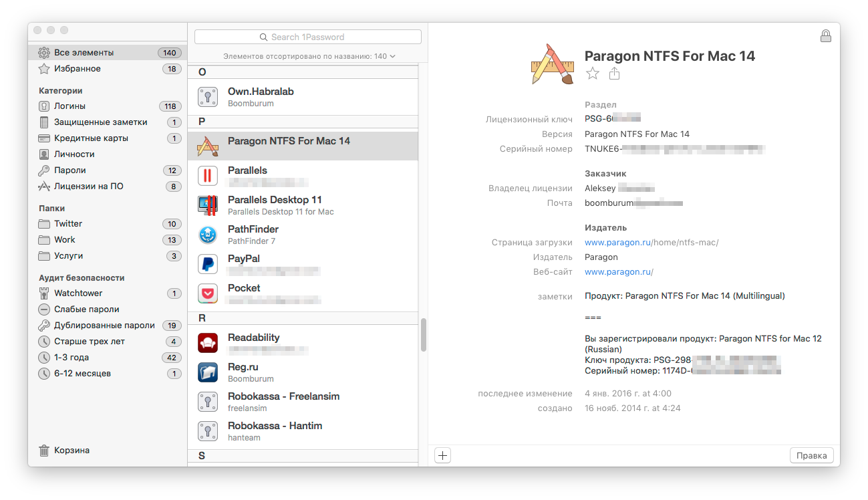
Task: Select the Кредитные карты icon
Action: click(x=44, y=138)
